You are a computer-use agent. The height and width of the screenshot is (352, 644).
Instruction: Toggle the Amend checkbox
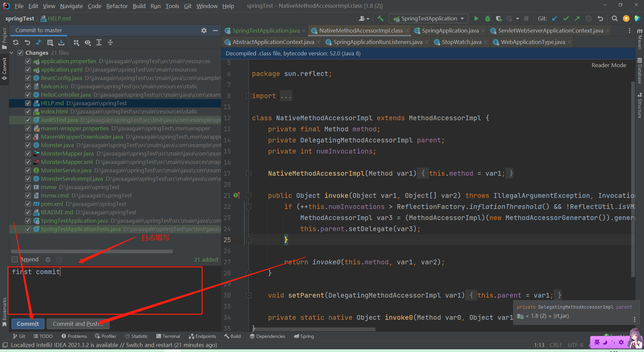(x=14, y=259)
